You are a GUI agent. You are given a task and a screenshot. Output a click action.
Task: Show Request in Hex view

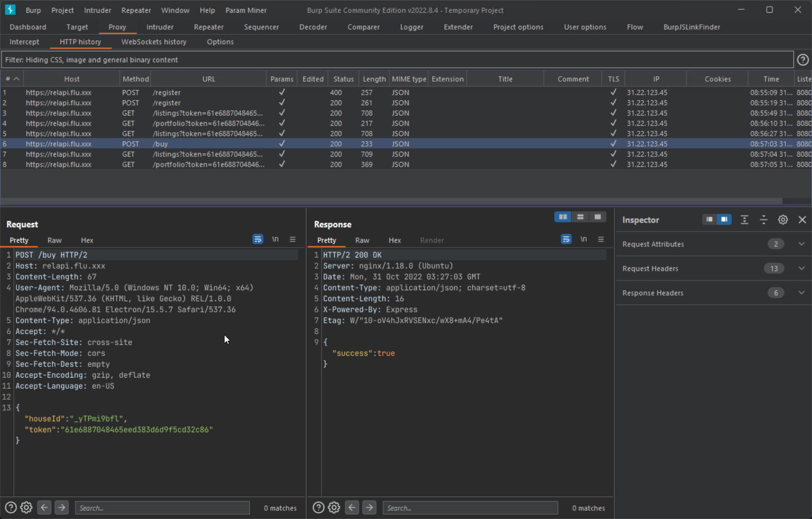click(87, 240)
